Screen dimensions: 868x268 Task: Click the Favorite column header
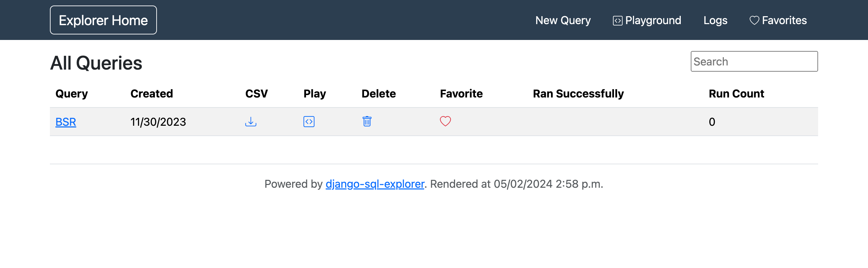click(x=461, y=94)
